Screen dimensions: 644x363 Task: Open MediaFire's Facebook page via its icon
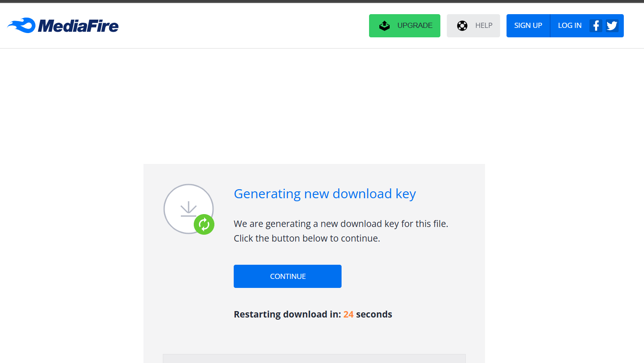coord(596,25)
